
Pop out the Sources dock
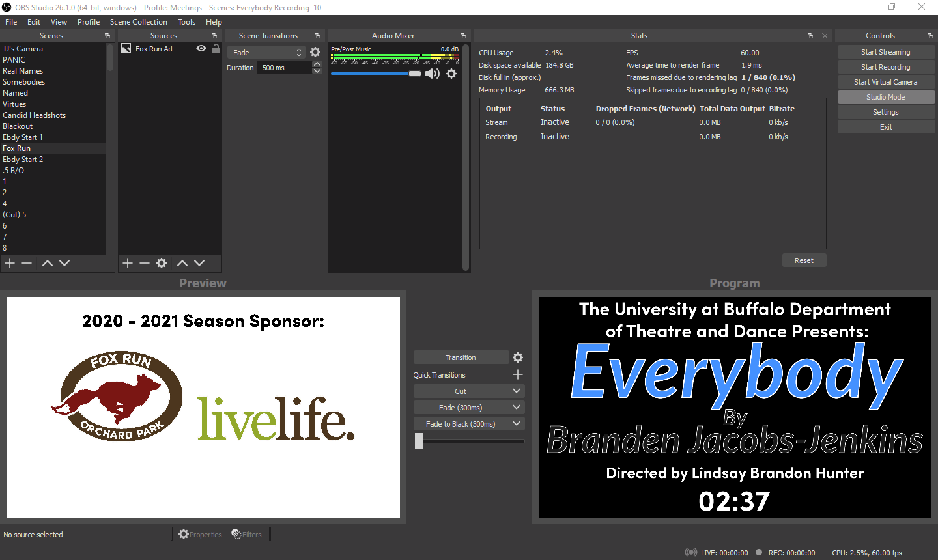tap(214, 36)
